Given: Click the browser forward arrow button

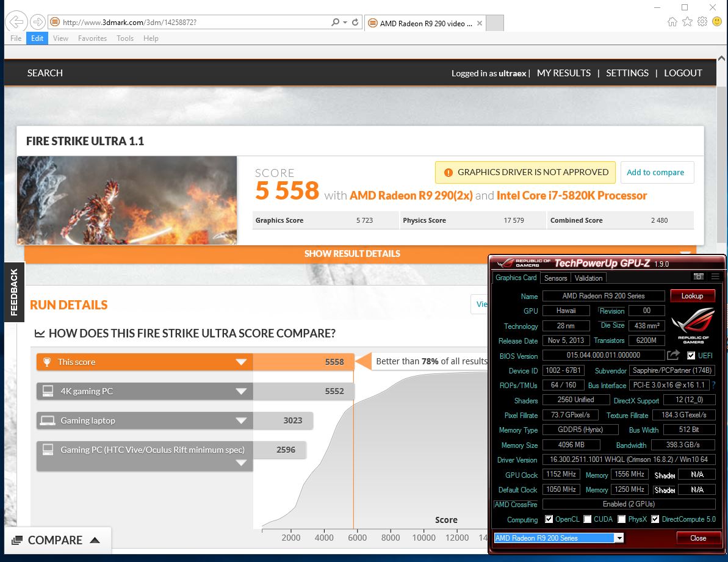Looking at the screenshot, I should 38,22.
